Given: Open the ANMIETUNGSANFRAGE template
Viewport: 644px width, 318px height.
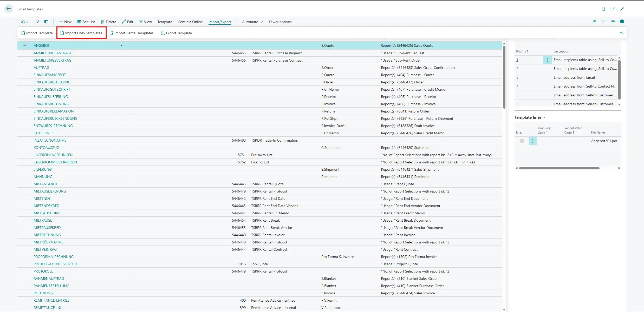Looking at the screenshot, I should coord(53,53).
